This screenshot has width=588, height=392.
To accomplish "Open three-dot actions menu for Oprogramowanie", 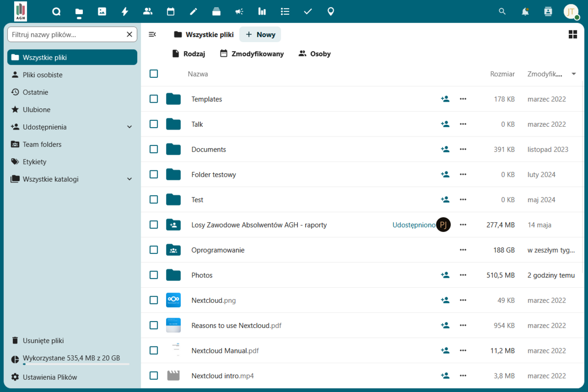I will click(463, 250).
